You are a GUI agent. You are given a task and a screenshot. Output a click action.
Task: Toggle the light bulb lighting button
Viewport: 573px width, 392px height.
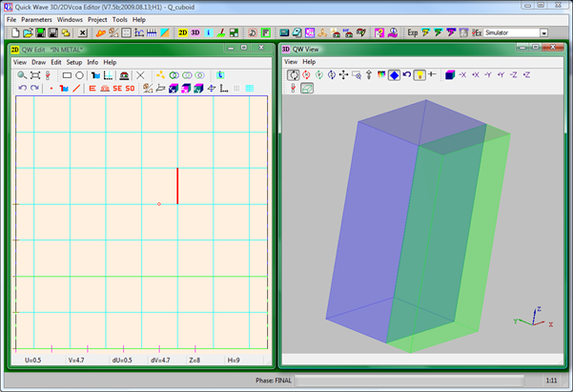[x=419, y=74]
